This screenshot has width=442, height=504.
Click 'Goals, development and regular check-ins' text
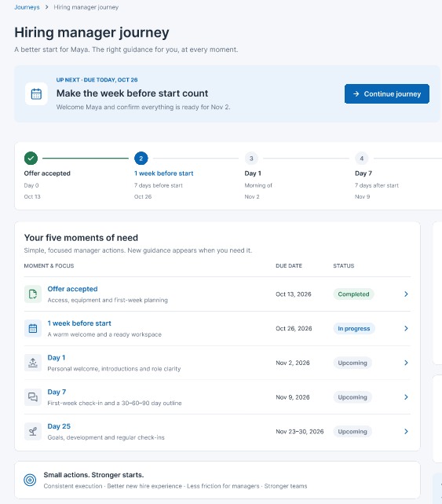click(x=106, y=437)
